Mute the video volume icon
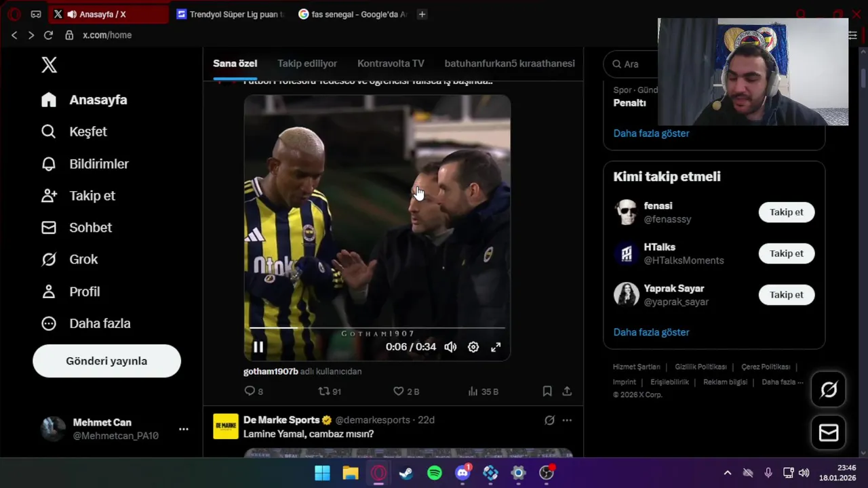The width and height of the screenshot is (868, 488). click(x=450, y=347)
